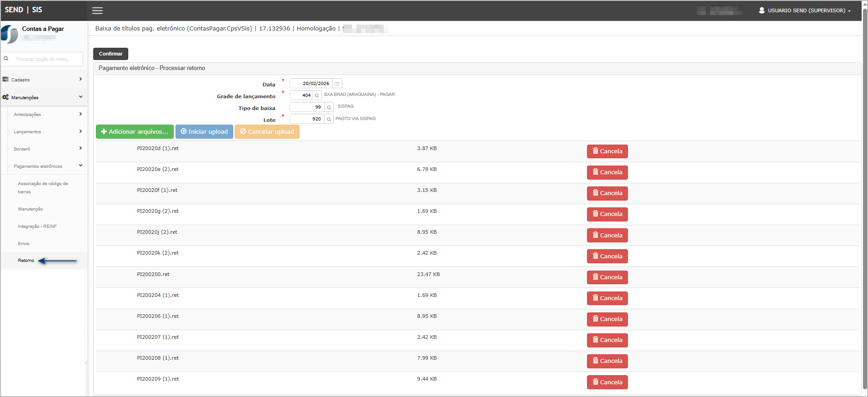
Task: Click the Contas a Pagar logo
Action: coord(10,34)
